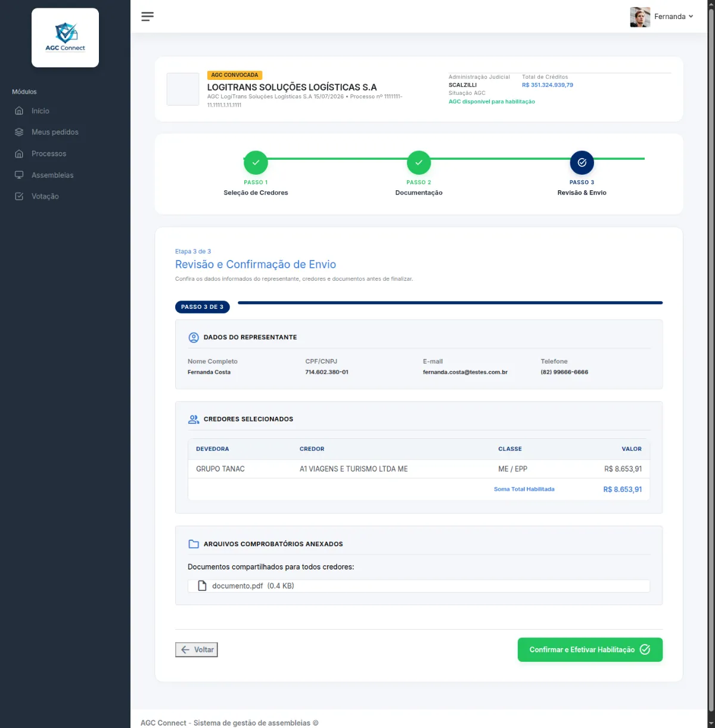
Task: Click the Passo 3 blue step circle
Action: (582, 162)
